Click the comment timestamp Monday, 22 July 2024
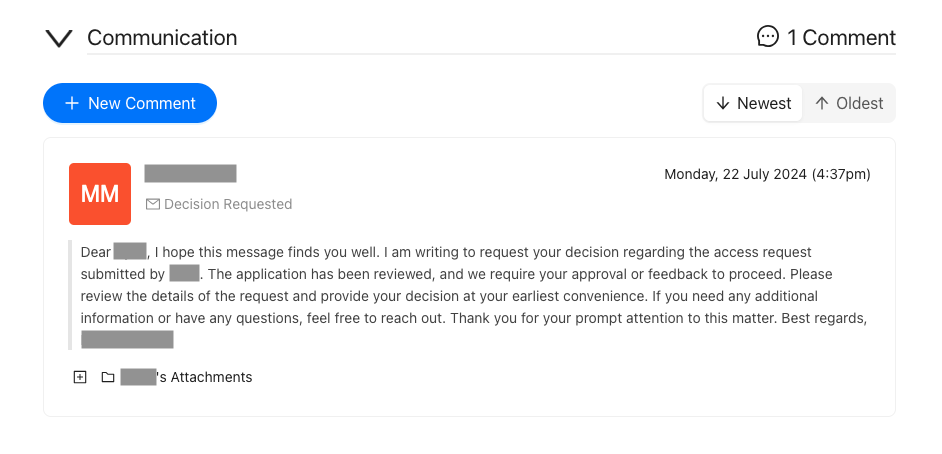This screenshot has width=942, height=454. (x=767, y=175)
